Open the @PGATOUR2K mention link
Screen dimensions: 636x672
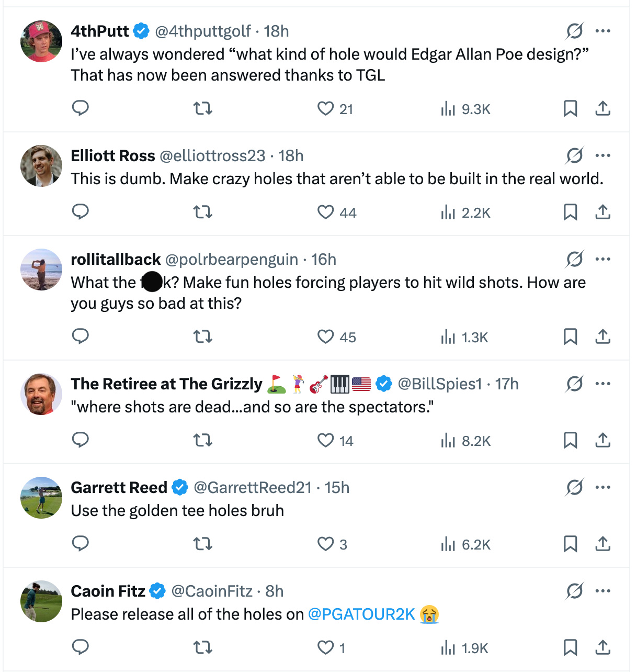(361, 614)
